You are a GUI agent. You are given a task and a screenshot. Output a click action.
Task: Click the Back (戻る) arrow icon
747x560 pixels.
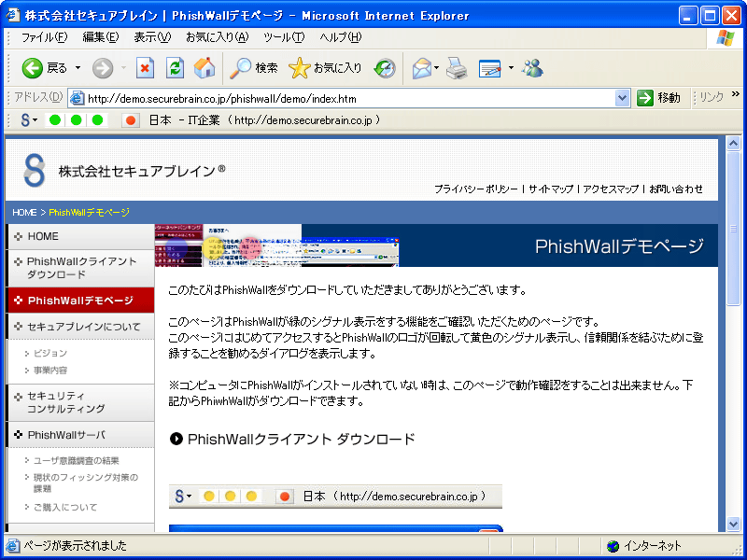tap(33, 68)
